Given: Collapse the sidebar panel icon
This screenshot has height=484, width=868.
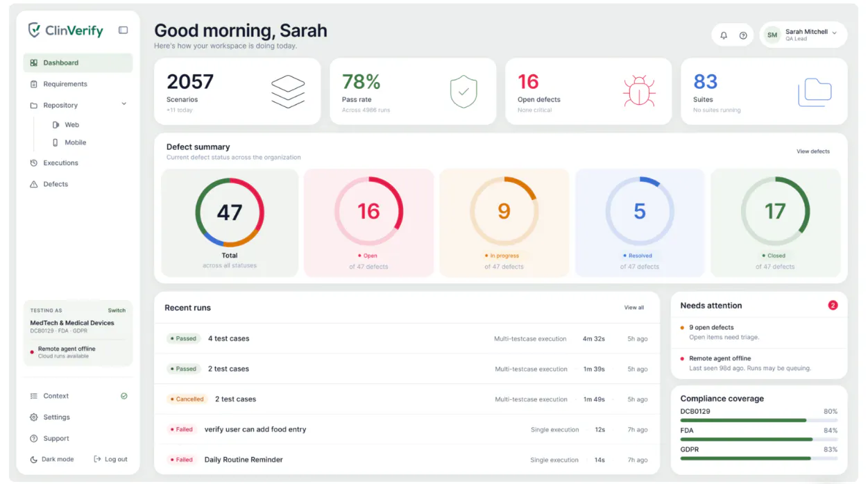Looking at the screenshot, I should tap(123, 30).
